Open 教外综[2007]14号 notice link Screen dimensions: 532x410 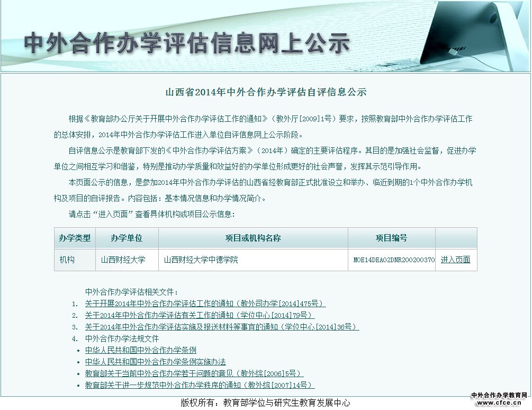click(x=200, y=385)
